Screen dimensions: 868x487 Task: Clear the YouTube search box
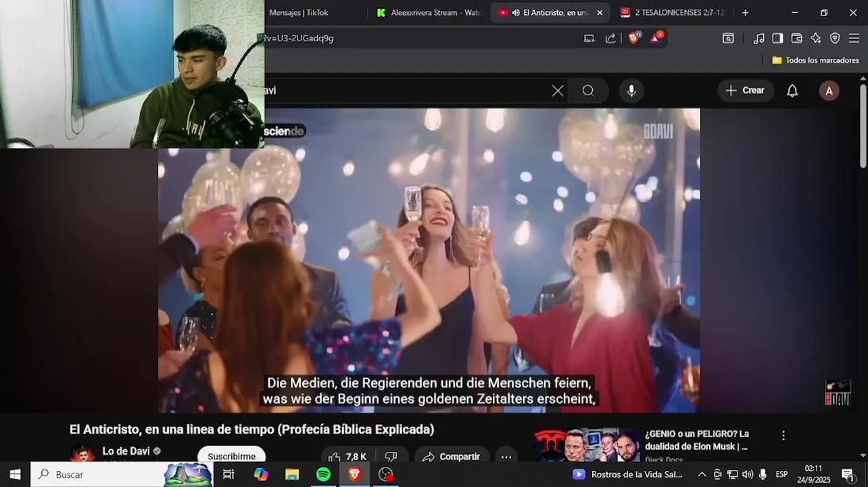pos(558,91)
